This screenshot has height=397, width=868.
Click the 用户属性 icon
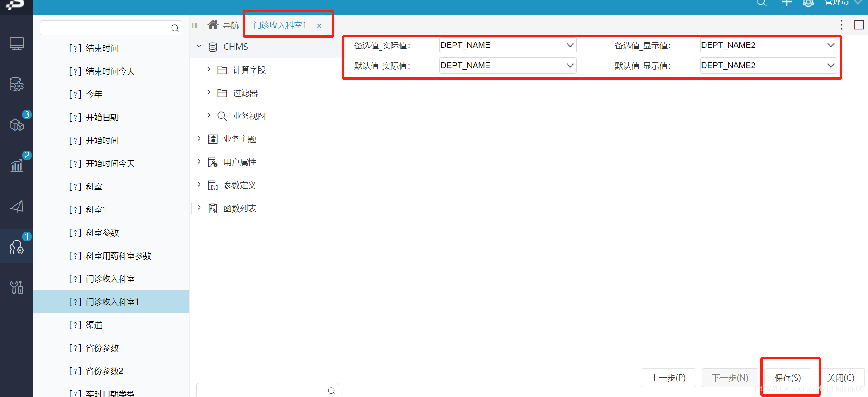click(x=213, y=162)
